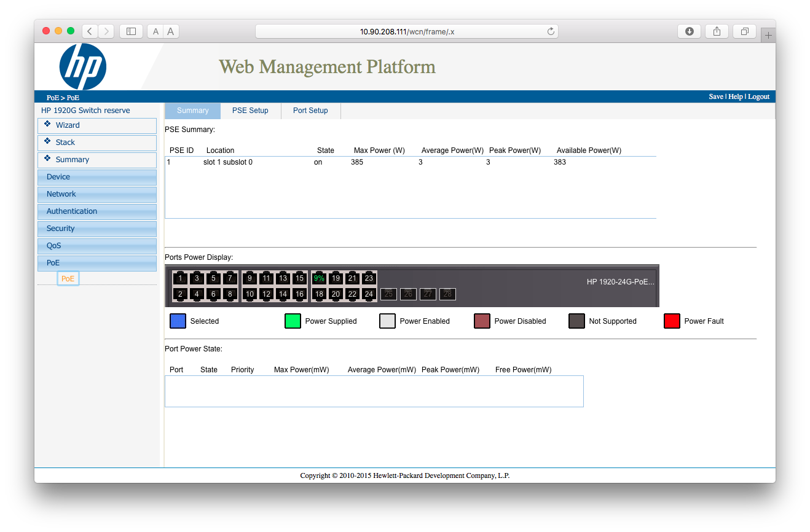Click the Logout link

[758, 96]
